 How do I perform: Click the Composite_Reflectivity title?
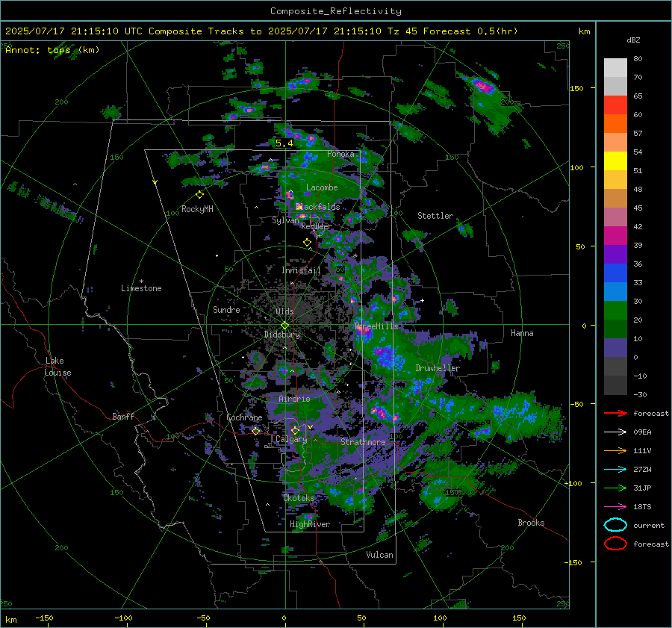[335, 11]
